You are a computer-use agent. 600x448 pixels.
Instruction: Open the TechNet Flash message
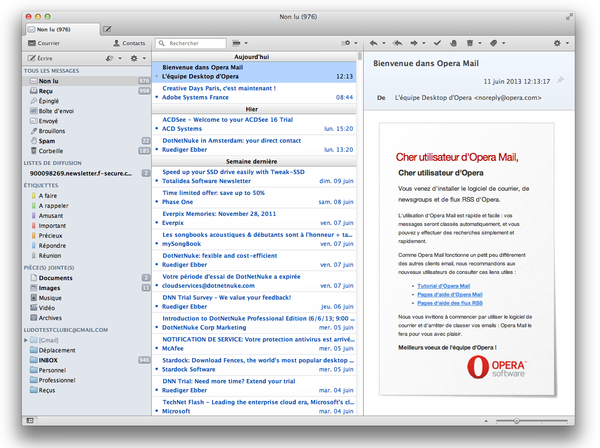tap(254, 407)
